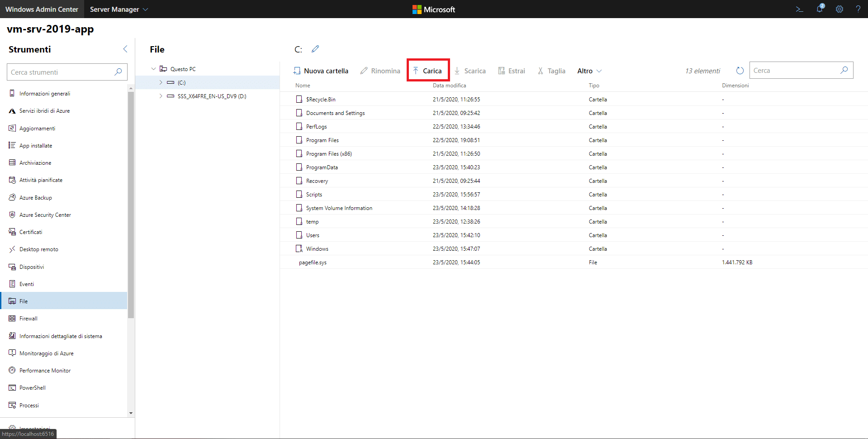Click the tools list scrollbar
The height and width of the screenshot is (439, 868).
(x=131, y=205)
